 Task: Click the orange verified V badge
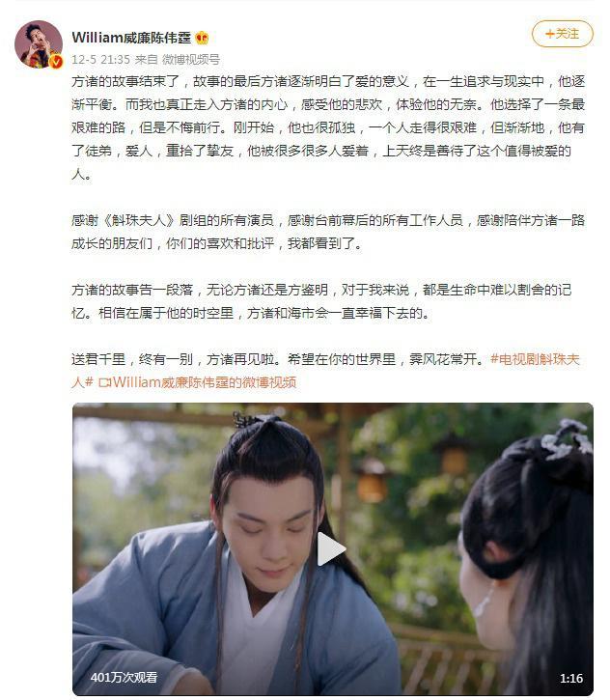pyautogui.click(x=56, y=62)
